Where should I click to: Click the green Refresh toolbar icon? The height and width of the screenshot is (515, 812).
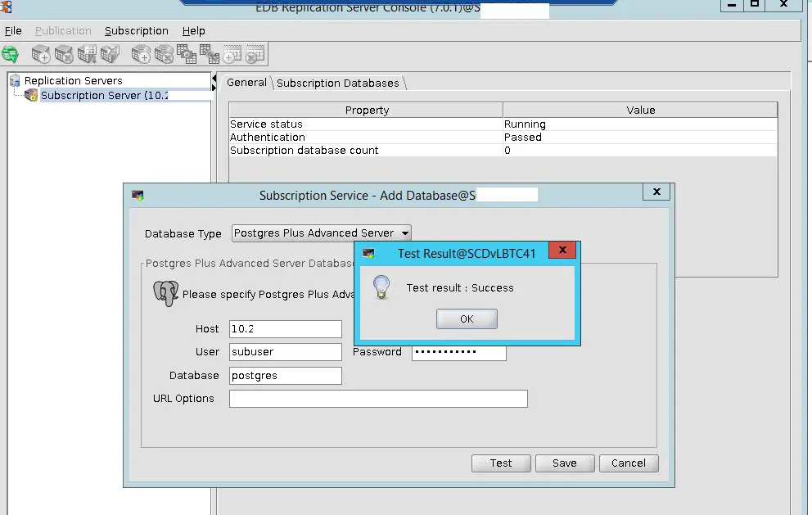pos(10,54)
